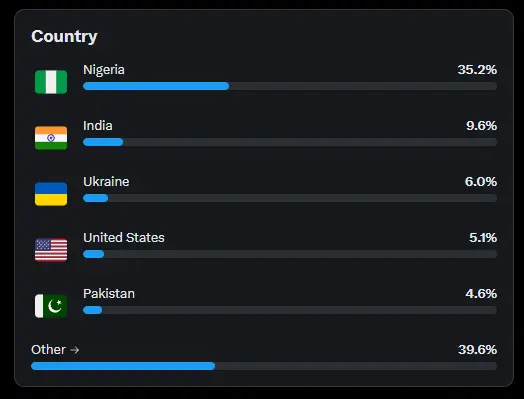Select the Pakistan flag icon

point(51,306)
